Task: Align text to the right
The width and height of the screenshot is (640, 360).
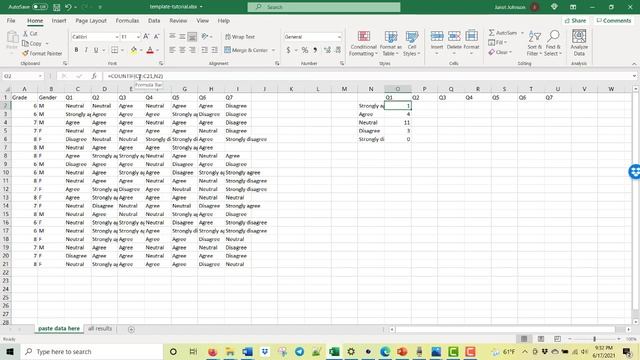Action: [x=192, y=50]
